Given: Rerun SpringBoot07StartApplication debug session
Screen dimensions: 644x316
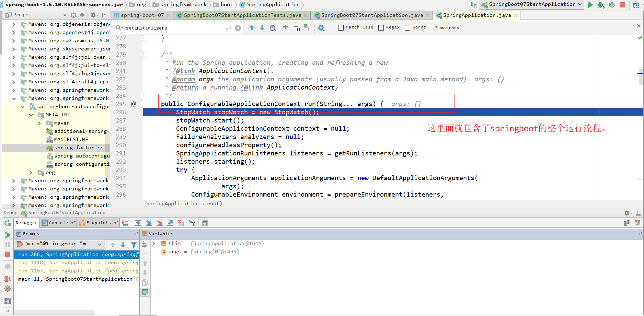Looking at the screenshot, I should coord(8,223).
